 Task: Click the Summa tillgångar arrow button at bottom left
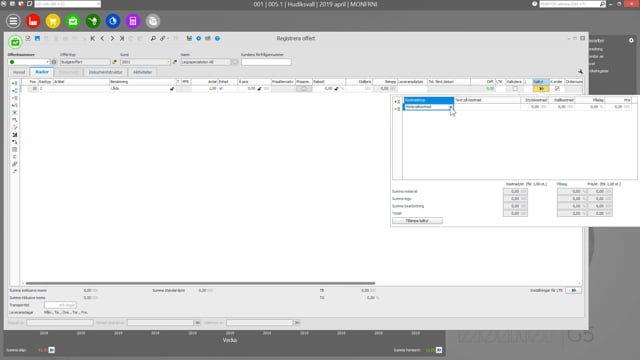51,350
